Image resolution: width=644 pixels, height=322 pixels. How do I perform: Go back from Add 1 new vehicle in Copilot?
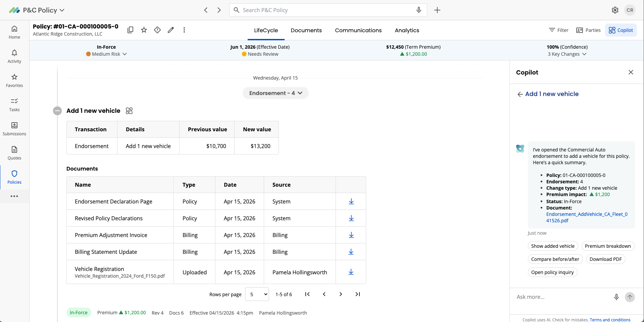click(x=520, y=94)
